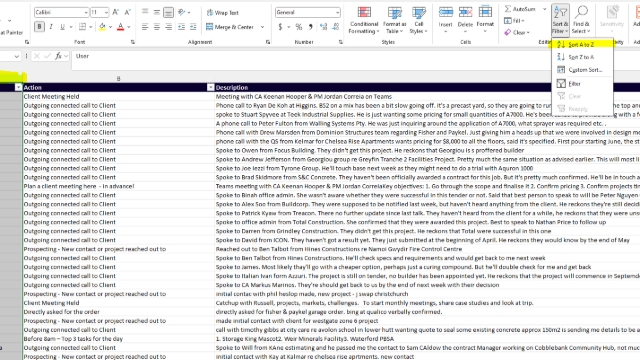Select the Description header cell

[427, 87]
